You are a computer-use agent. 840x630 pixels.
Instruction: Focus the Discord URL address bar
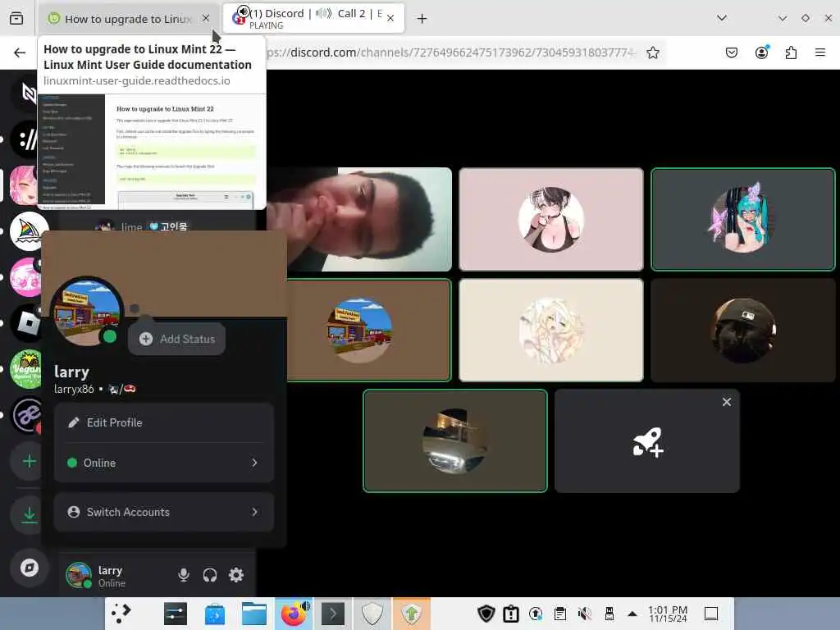[x=450, y=52]
